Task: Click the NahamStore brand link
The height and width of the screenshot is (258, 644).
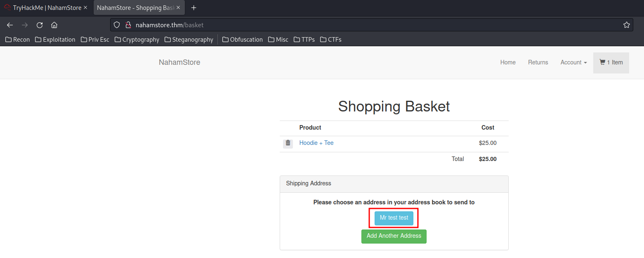Action: point(179,62)
